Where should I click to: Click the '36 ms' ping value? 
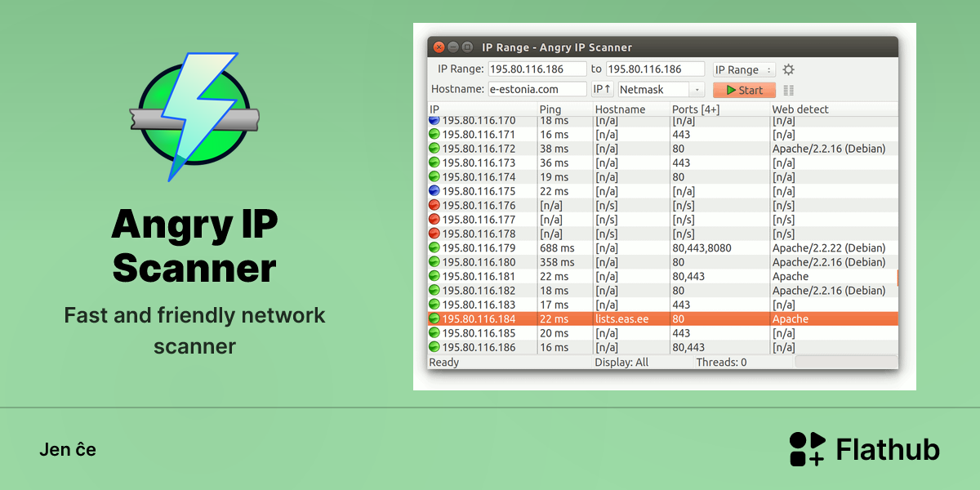point(554,163)
